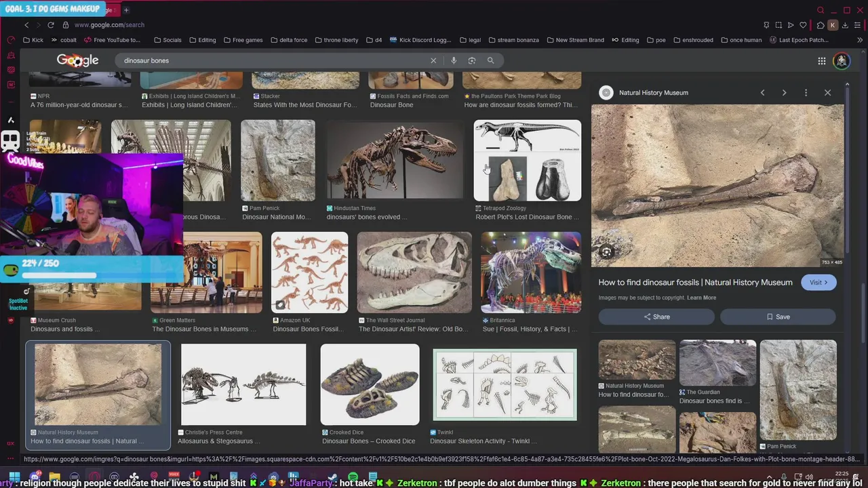This screenshot has height=488, width=868.
Task: Open the delta force bookmark folder
Action: coord(288,40)
